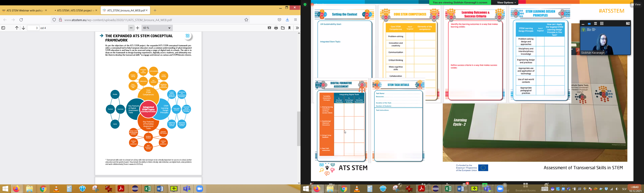The height and width of the screenshot is (193, 644).
Task: Close the ATS_STEM_brosura PDF tab
Action: pos(147,11)
